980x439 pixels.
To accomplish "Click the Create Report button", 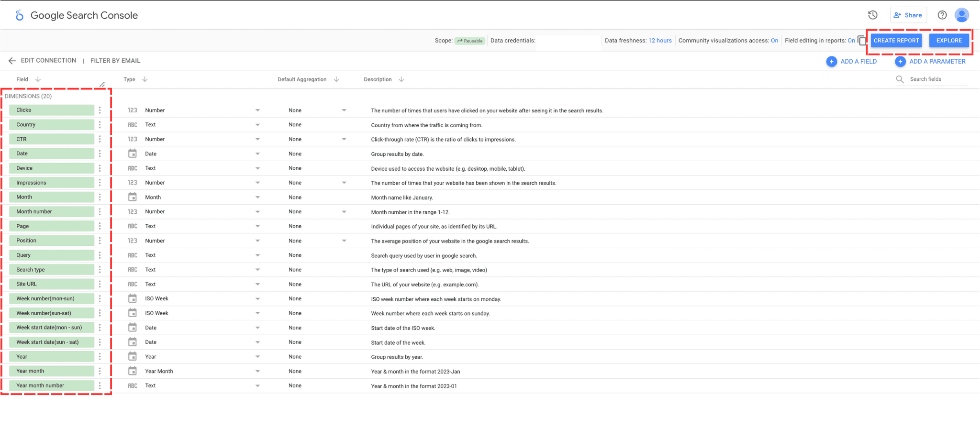I will tap(896, 41).
